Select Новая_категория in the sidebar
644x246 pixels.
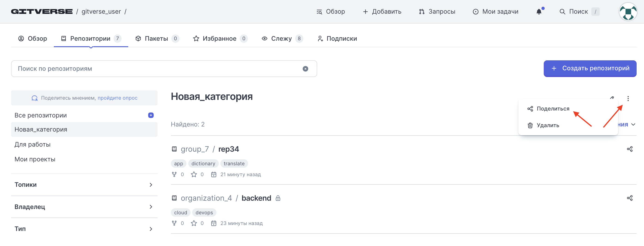[x=84, y=129]
